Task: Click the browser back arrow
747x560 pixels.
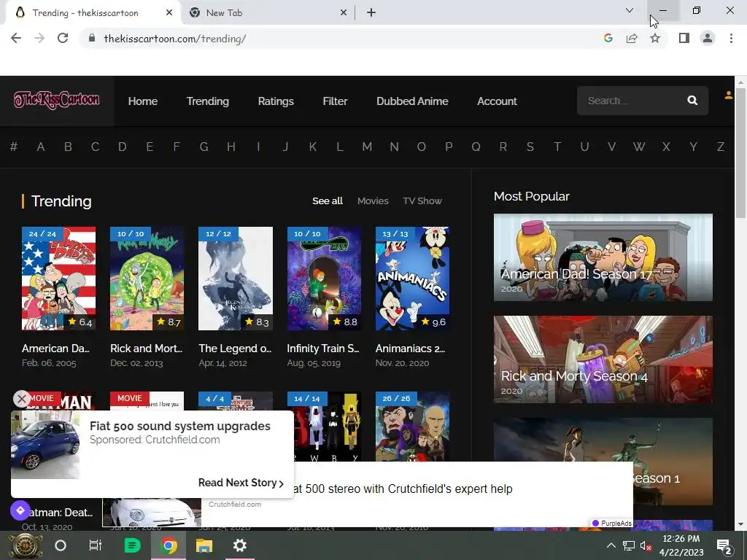Action: click(x=16, y=38)
